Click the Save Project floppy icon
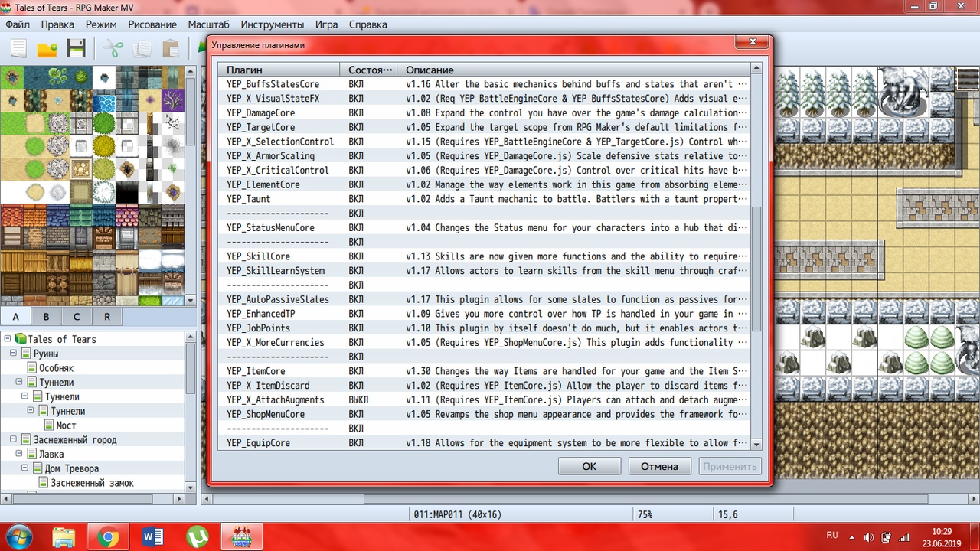The width and height of the screenshot is (980, 551). 76,49
